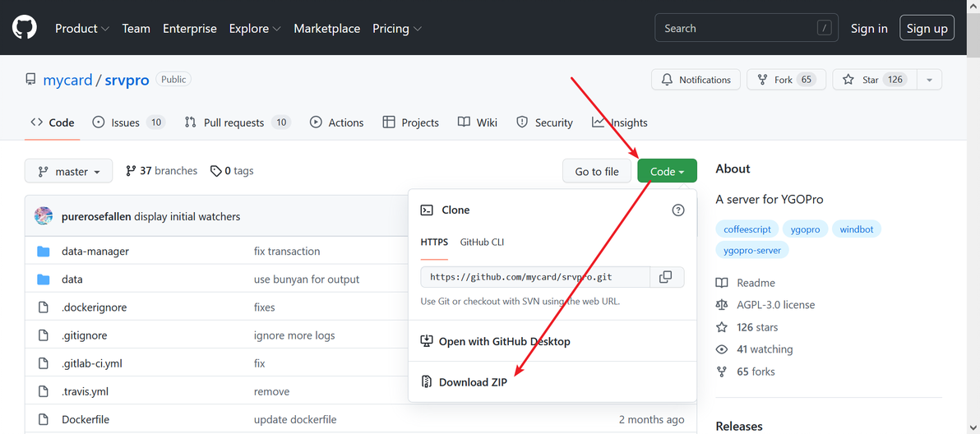Click the Notifications bell button
980x434 pixels.
[x=696, y=80]
